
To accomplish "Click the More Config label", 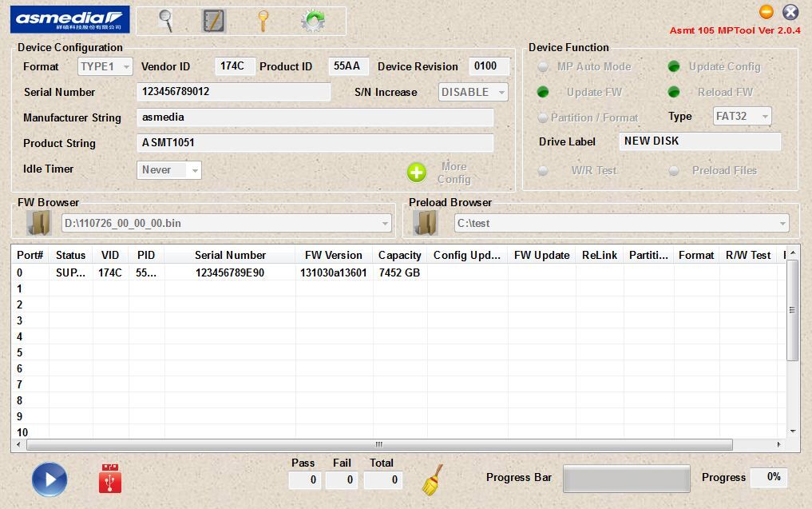I will pyautogui.click(x=454, y=173).
